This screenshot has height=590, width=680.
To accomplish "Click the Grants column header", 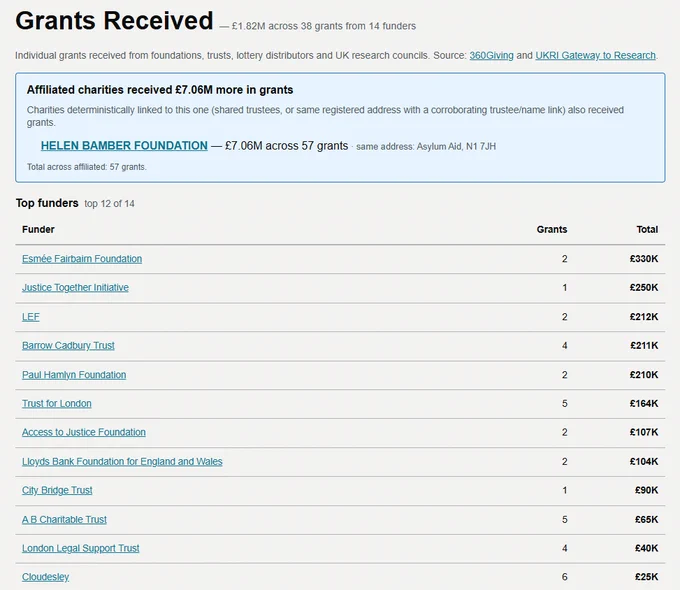I will 552,229.
